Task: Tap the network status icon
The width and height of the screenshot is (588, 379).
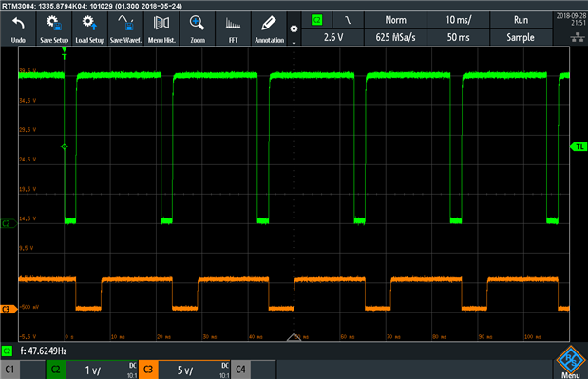Action: [x=578, y=37]
